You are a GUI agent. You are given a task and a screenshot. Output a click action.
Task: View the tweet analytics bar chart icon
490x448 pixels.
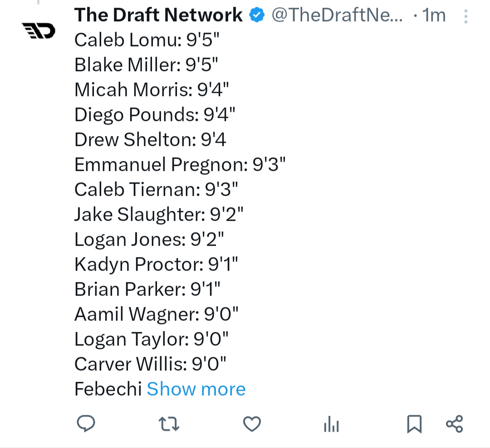coord(332,425)
